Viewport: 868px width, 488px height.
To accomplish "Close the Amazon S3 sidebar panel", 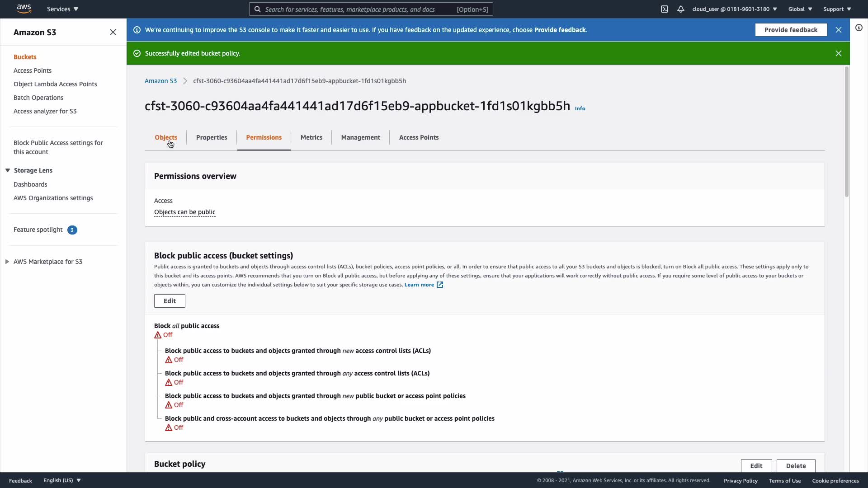I will point(113,32).
